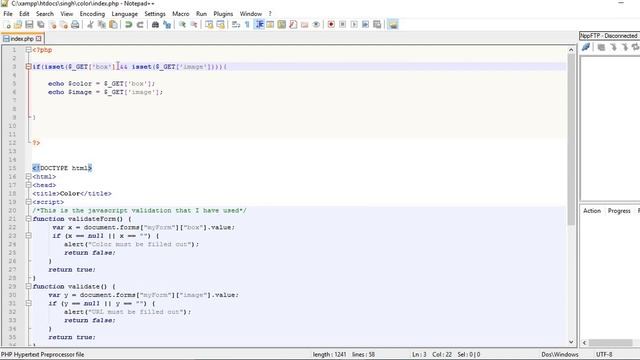Collapse the if block on line 23
Image resolution: width=640 pixels, height=360 pixels.
click(28, 236)
